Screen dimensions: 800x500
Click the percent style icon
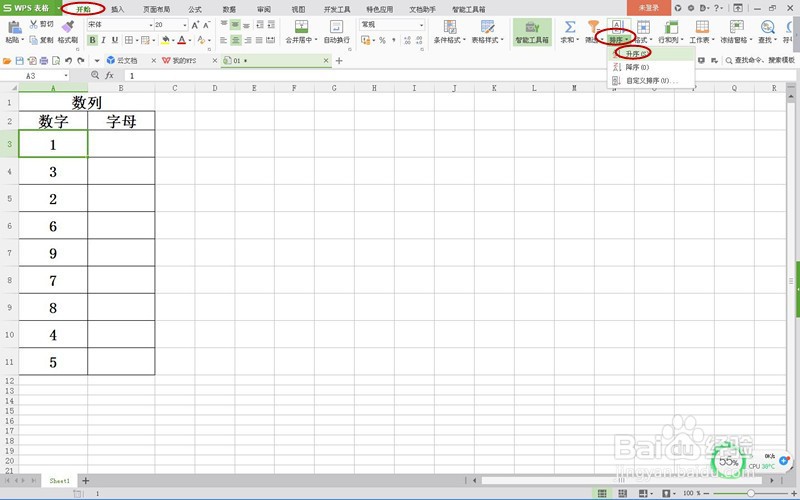pyautogui.click(x=382, y=40)
